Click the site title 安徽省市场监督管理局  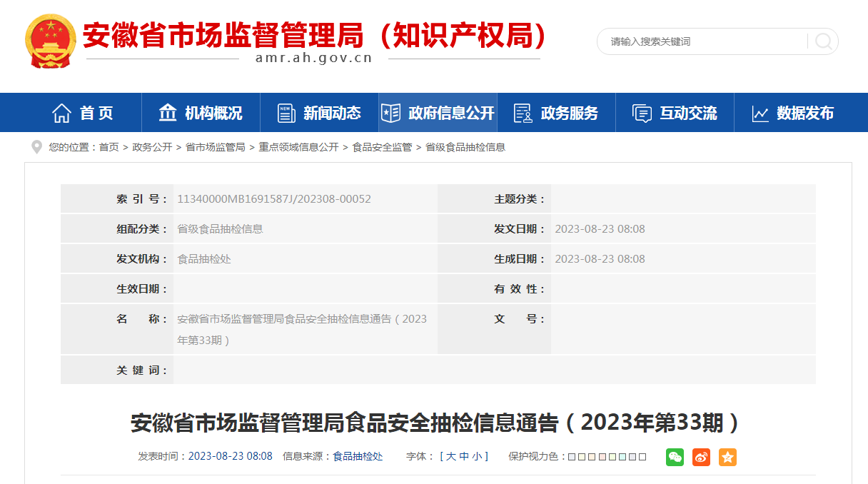click(x=223, y=36)
